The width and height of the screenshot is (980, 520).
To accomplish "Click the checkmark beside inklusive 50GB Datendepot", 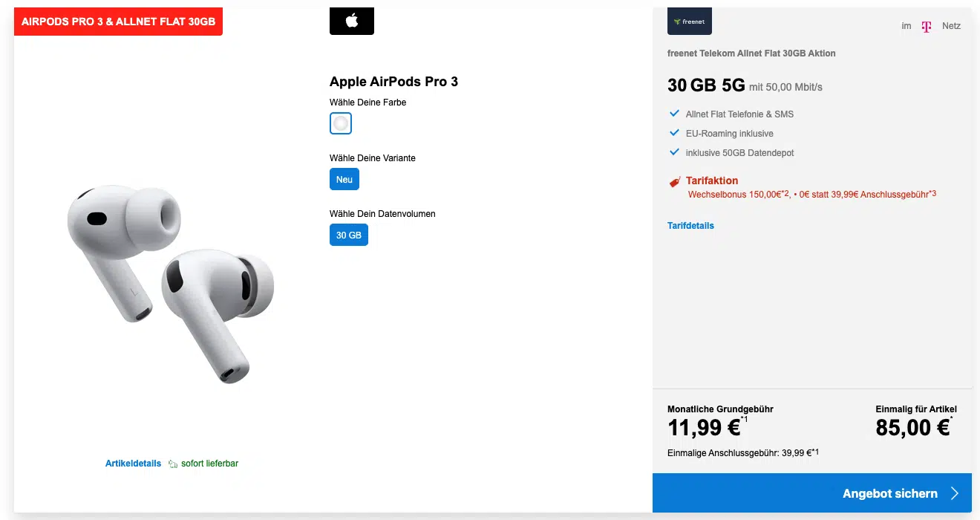I will (x=674, y=152).
